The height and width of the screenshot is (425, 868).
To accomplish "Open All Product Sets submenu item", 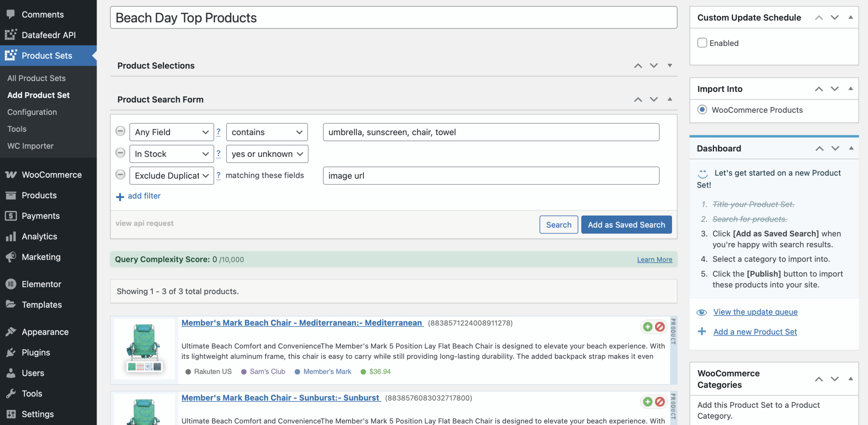I will 37,78.
